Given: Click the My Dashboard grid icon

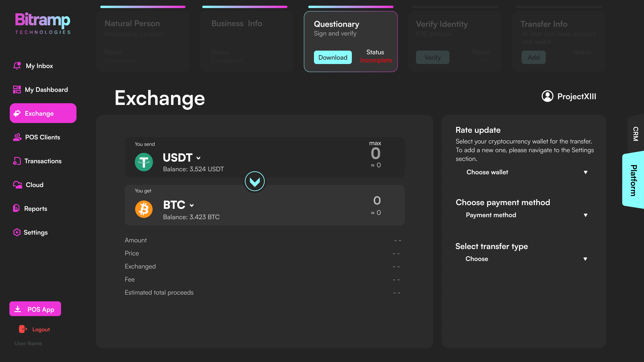Looking at the screenshot, I should coord(17,89).
